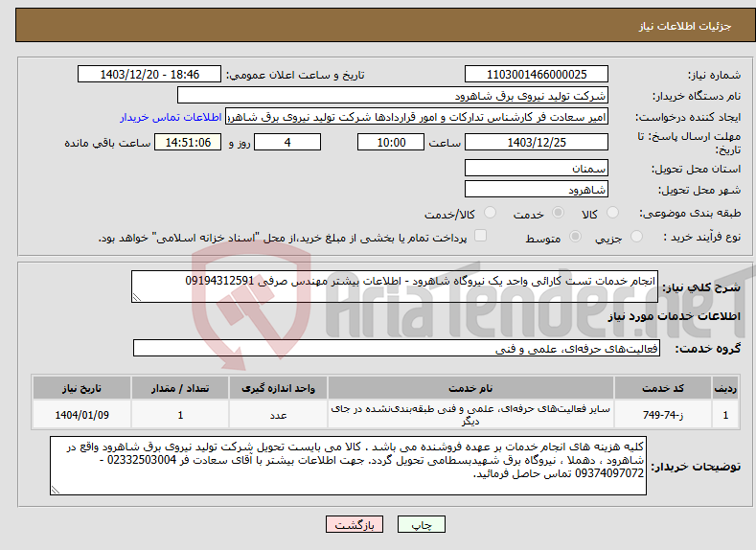756x550 pixels.
Task: Toggle the Islamic treasury payment checkbox
Action: (481, 235)
